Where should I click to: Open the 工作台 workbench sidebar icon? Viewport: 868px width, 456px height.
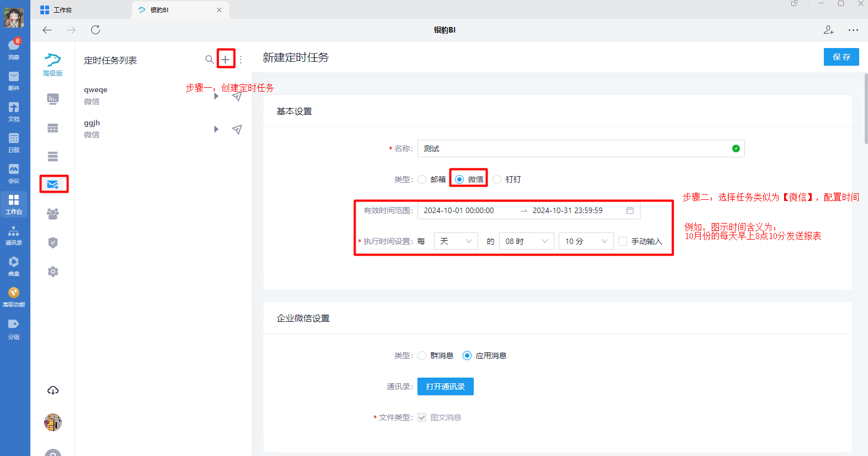click(x=14, y=204)
